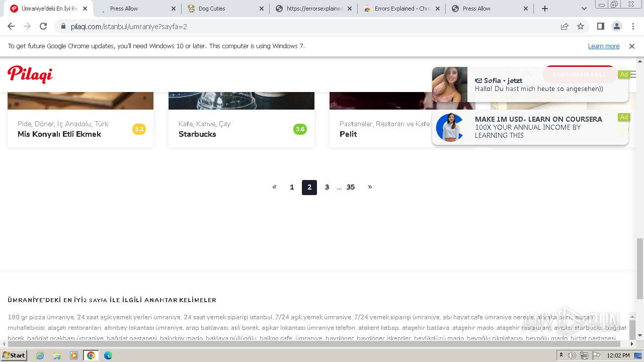Open Windows Explorer folder from the taskbar

57,355
